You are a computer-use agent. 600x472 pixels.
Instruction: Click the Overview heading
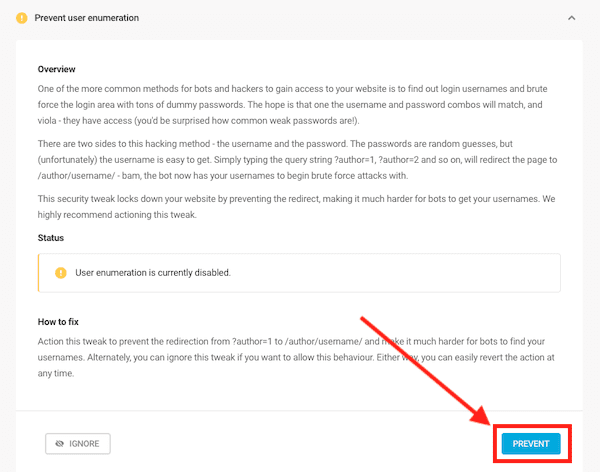57,69
